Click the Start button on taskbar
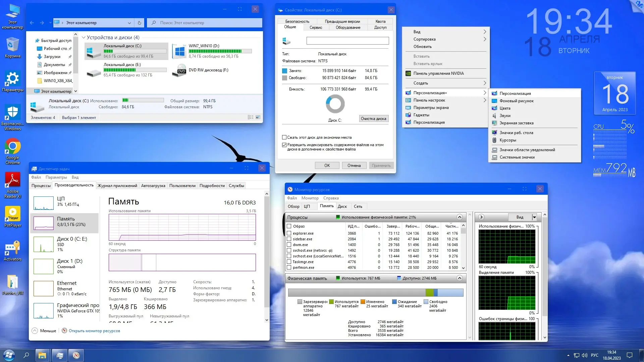The width and height of the screenshot is (644, 362). click(9, 355)
